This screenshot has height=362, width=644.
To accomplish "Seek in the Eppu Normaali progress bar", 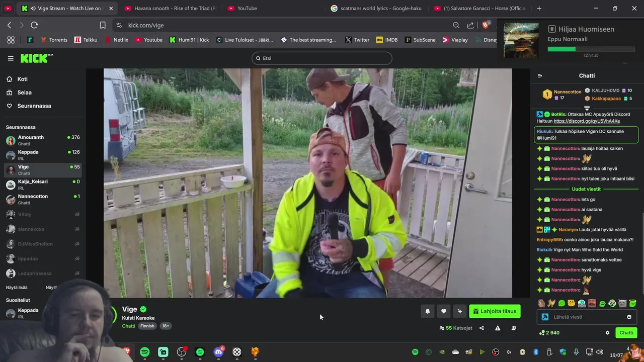I will (591, 49).
